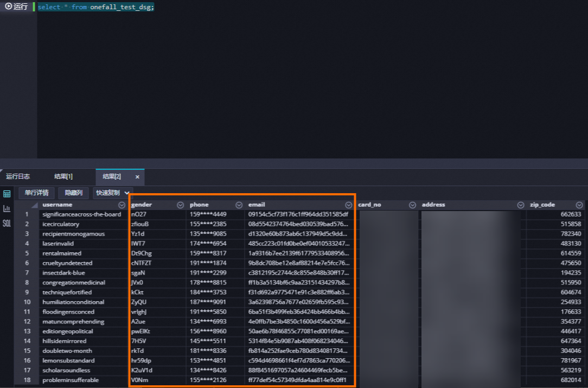The height and width of the screenshot is (388, 588).
Task: Open the quick copy dropdown
Action: 112,193
